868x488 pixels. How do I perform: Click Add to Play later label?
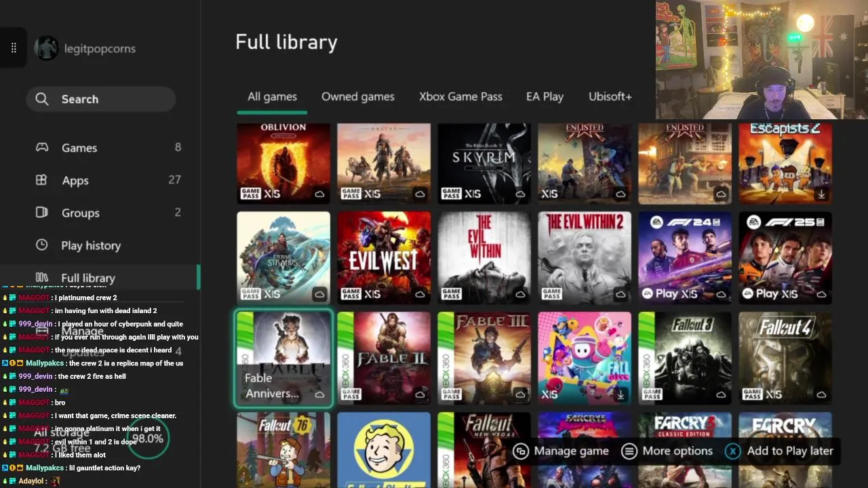(x=790, y=451)
